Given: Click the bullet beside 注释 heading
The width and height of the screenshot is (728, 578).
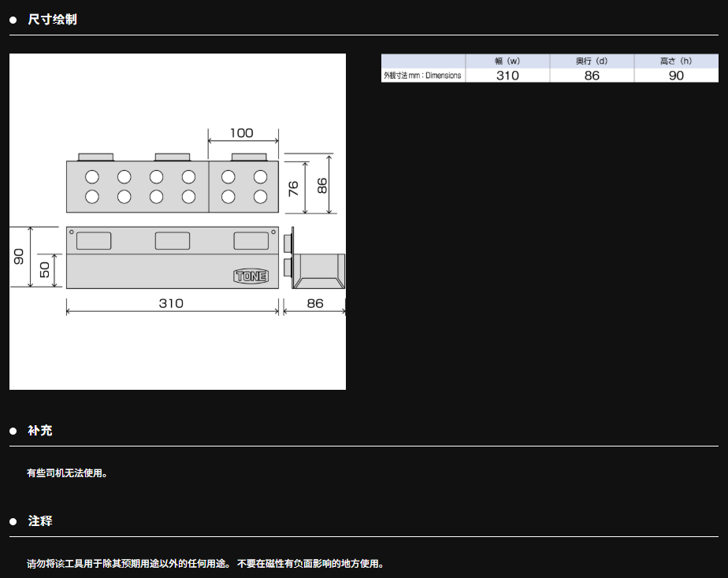Looking at the screenshot, I should [x=13, y=522].
